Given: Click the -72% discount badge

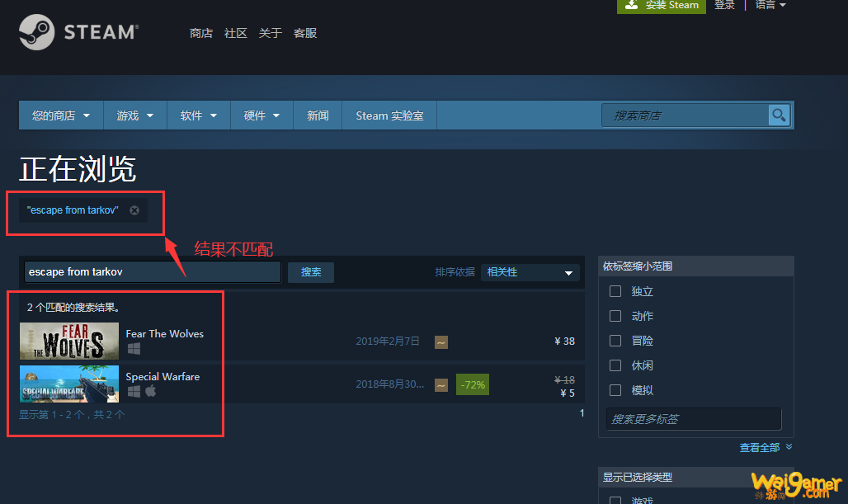Looking at the screenshot, I should [x=472, y=384].
